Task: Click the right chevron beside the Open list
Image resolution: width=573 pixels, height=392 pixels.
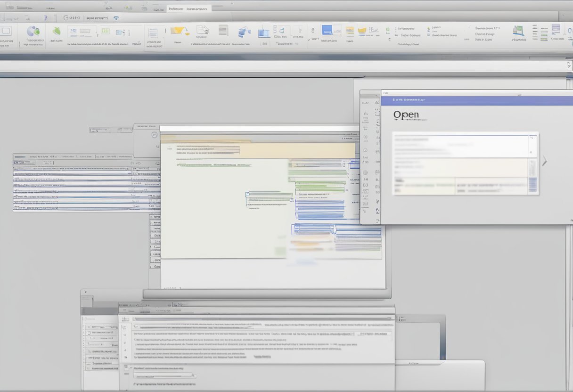Action: coord(545,162)
